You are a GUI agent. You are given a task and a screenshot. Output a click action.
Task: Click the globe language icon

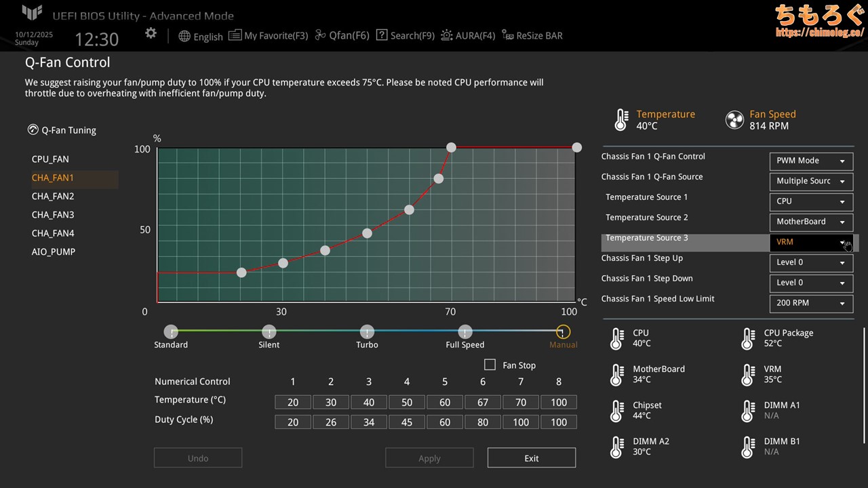(x=184, y=36)
